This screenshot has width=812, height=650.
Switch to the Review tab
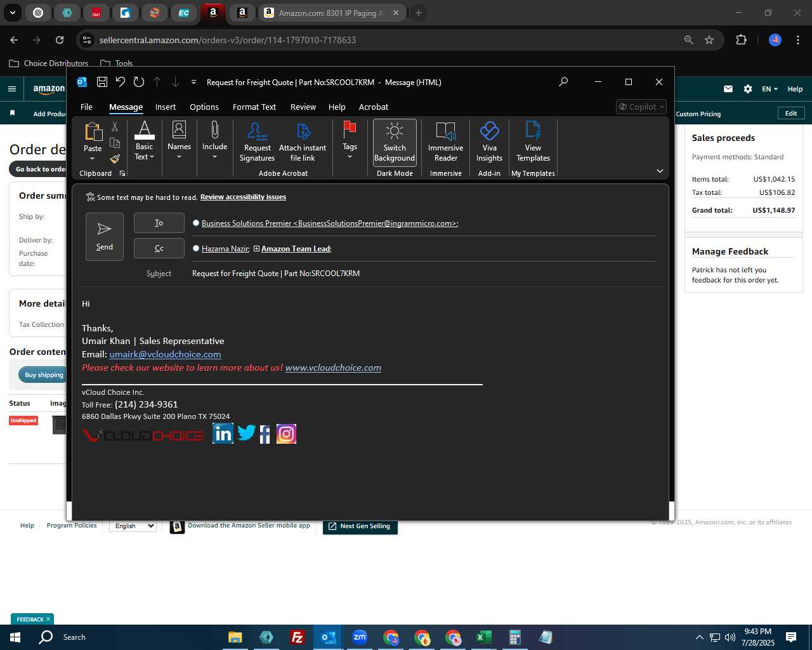303,107
